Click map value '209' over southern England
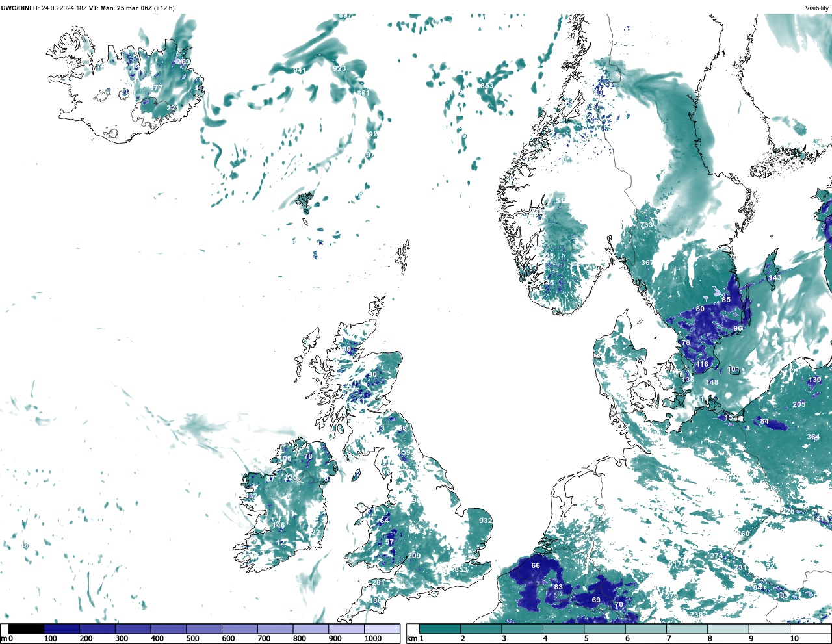This screenshot has height=644, width=832. [414, 556]
